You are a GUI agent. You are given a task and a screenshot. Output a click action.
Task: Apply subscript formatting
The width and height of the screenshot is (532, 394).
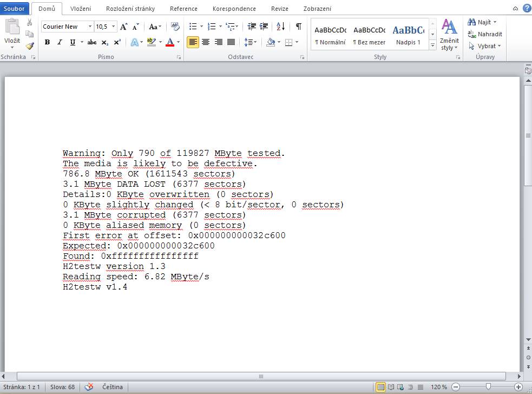tap(105, 42)
